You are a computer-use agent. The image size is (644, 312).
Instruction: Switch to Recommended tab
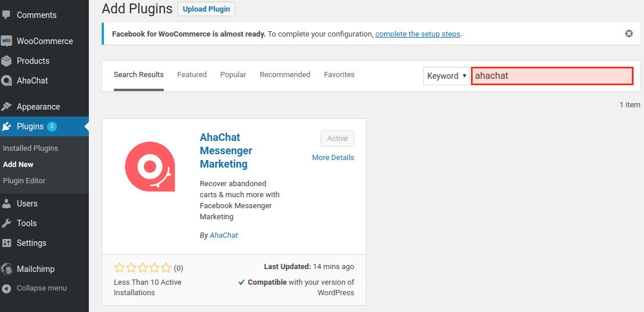pyautogui.click(x=285, y=75)
